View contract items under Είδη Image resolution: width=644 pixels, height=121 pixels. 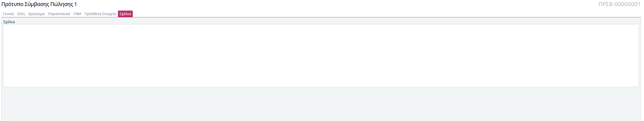point(21,14)
